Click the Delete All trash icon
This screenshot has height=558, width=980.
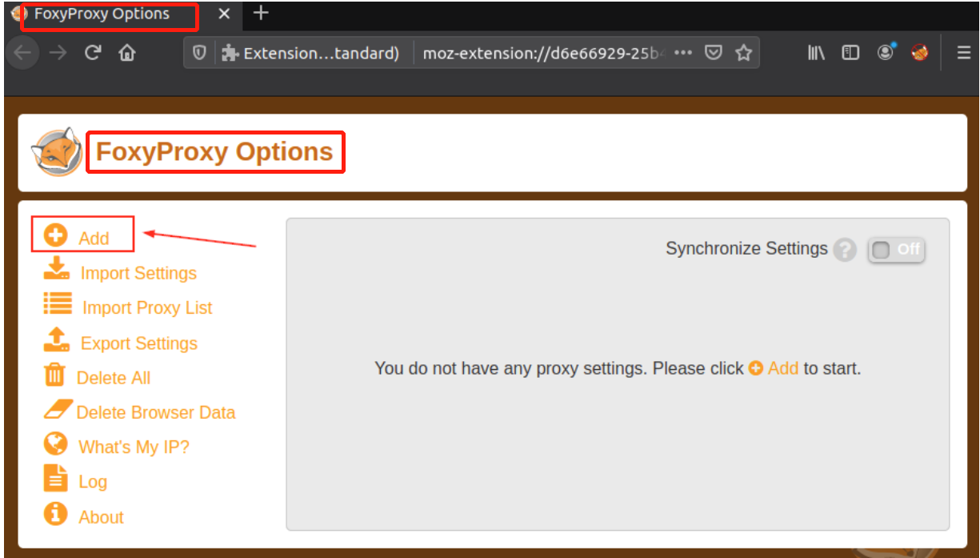54,375
